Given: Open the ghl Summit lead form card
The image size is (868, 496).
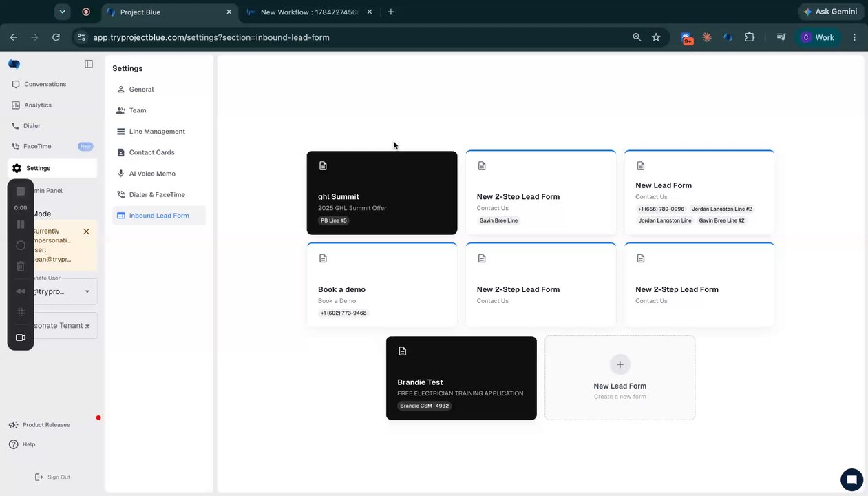Looking at the screenshot, I should pyautogui.click(x=382, y=193).
